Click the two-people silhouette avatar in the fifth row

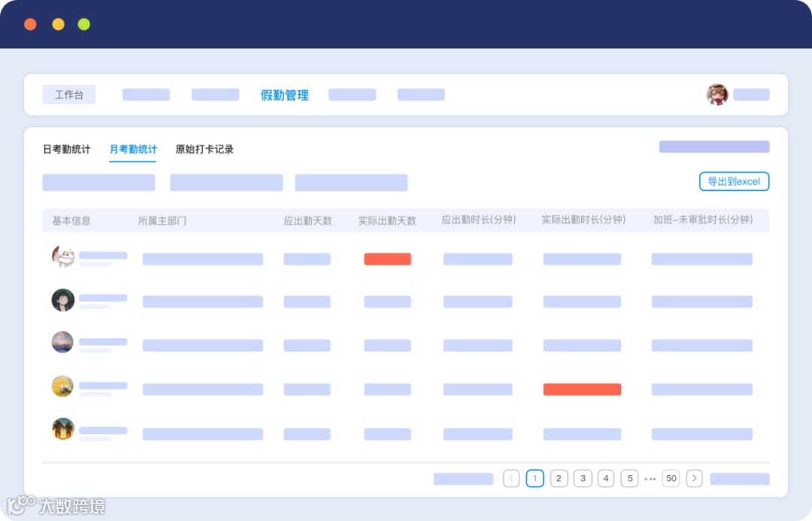point(62,429)
